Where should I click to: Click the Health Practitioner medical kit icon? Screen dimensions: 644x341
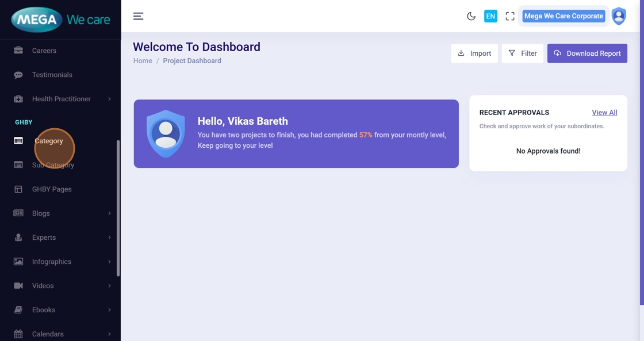pos(18,99)
